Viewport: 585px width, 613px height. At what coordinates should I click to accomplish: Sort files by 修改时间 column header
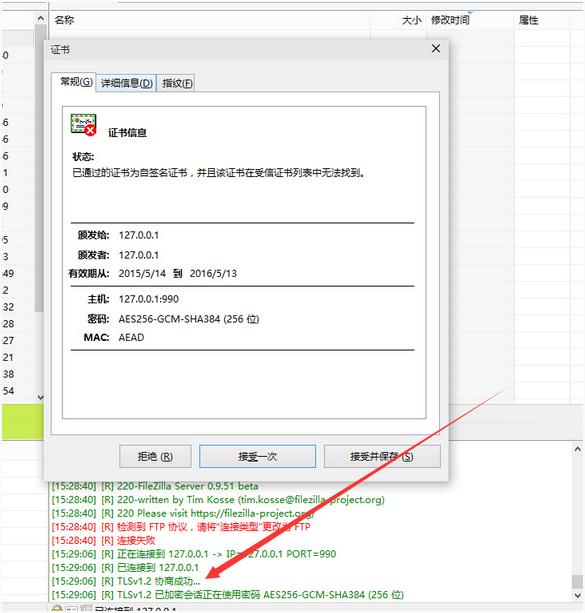(450, 20)
